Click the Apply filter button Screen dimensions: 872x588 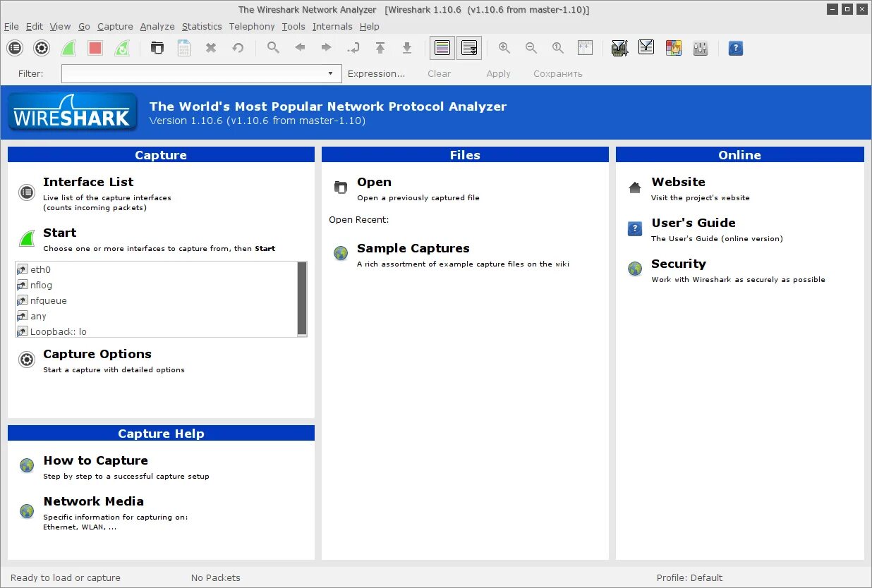[498, 73]
